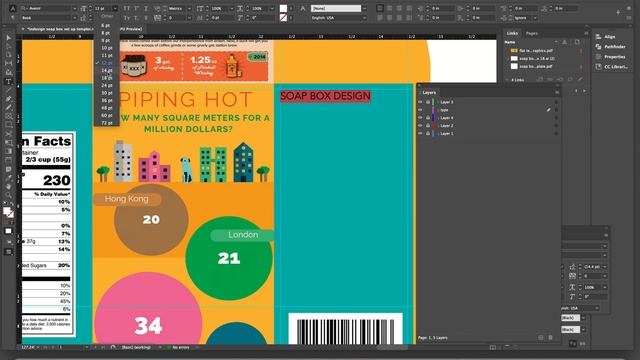Open the CC Libraries panel
This screenshot has height=360, width=640.
point(612,67)
